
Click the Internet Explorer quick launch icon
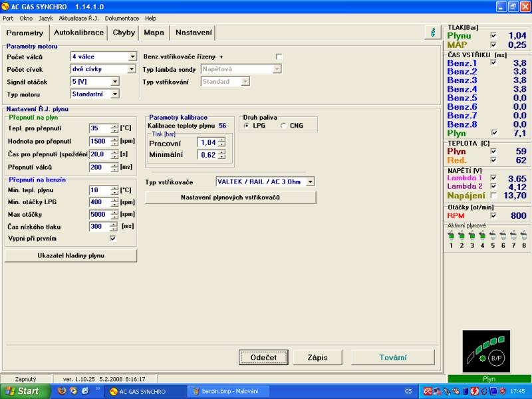click(85, 391)
